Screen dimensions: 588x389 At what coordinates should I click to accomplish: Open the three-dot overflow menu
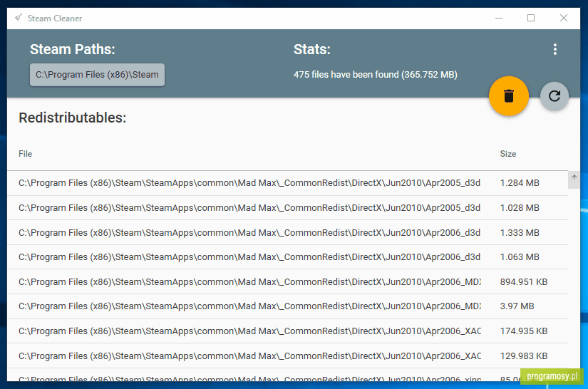555,49
